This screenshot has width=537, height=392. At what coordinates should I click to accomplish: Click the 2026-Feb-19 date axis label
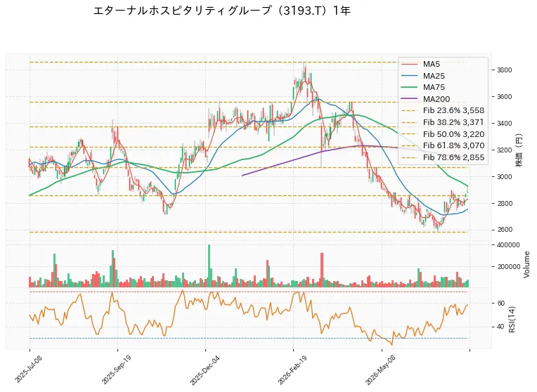pyautogui.click(x=292, y=370)
